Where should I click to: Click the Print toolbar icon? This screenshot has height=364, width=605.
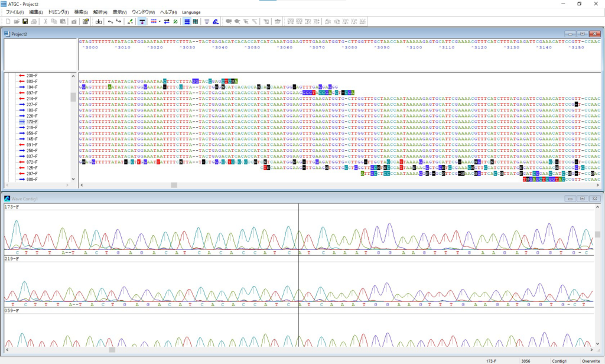tap(34, 22)
